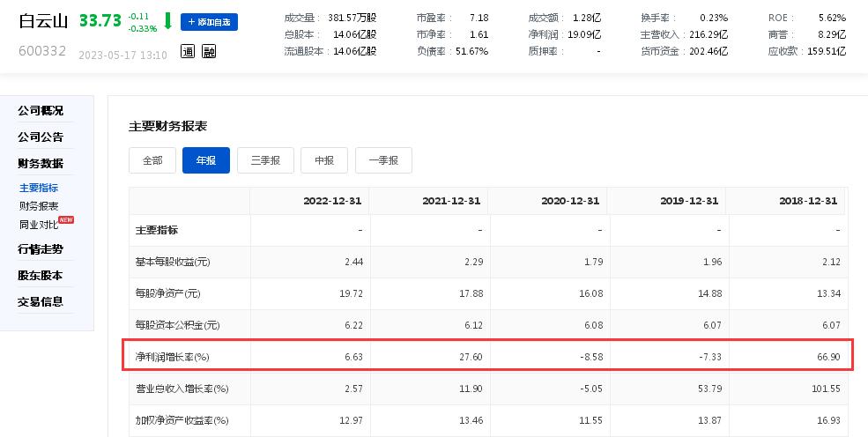The image size is (868, 437).
Task: Click the 净利润 19.09亿 value
Action: (584, 35)
